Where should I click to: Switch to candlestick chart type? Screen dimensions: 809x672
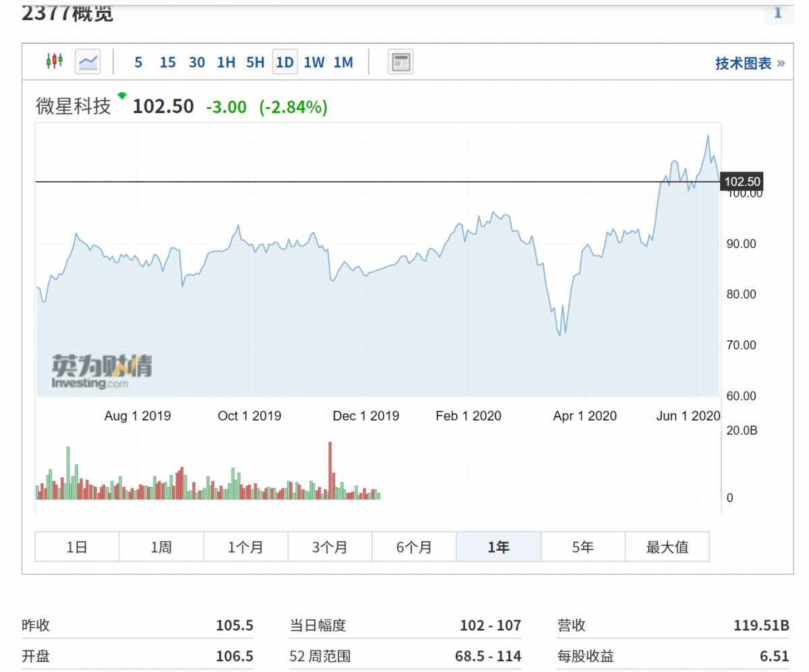point(54,62)
